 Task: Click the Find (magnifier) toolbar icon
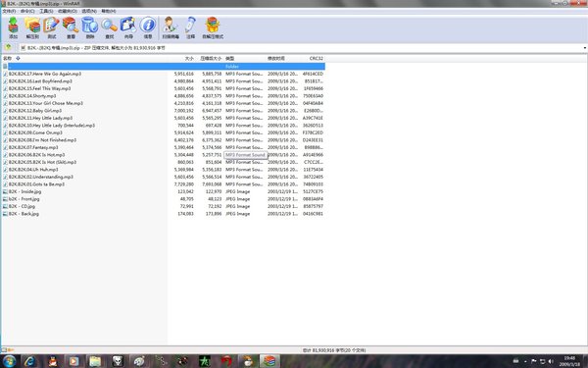pyautogui.click(x=110, y=28)
